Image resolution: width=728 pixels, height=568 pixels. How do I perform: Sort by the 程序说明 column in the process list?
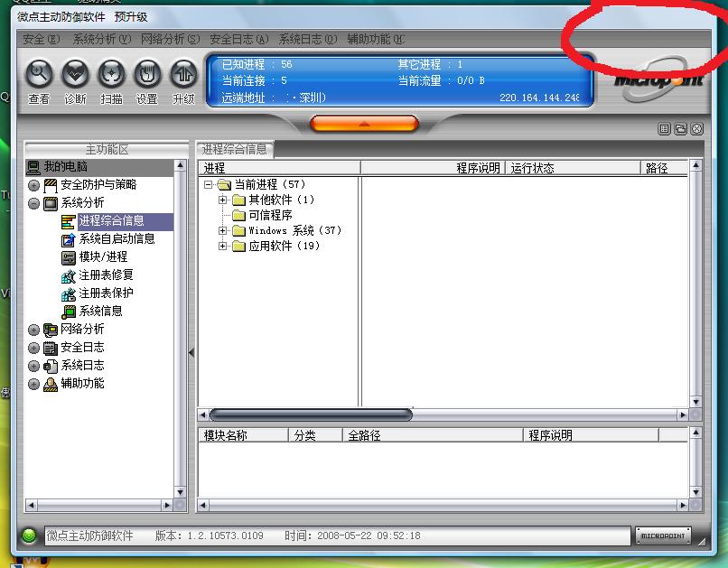tap(433, 168)
